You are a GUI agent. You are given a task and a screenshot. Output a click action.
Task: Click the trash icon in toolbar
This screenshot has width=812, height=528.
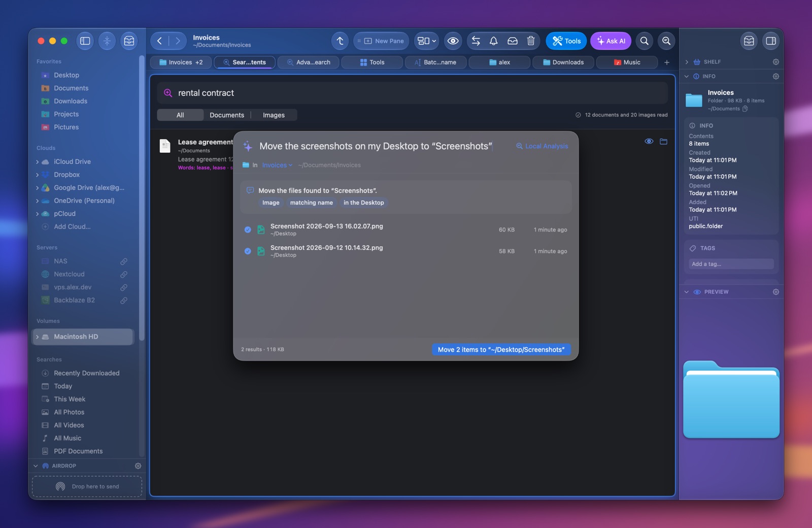click(x=531, y=41)
